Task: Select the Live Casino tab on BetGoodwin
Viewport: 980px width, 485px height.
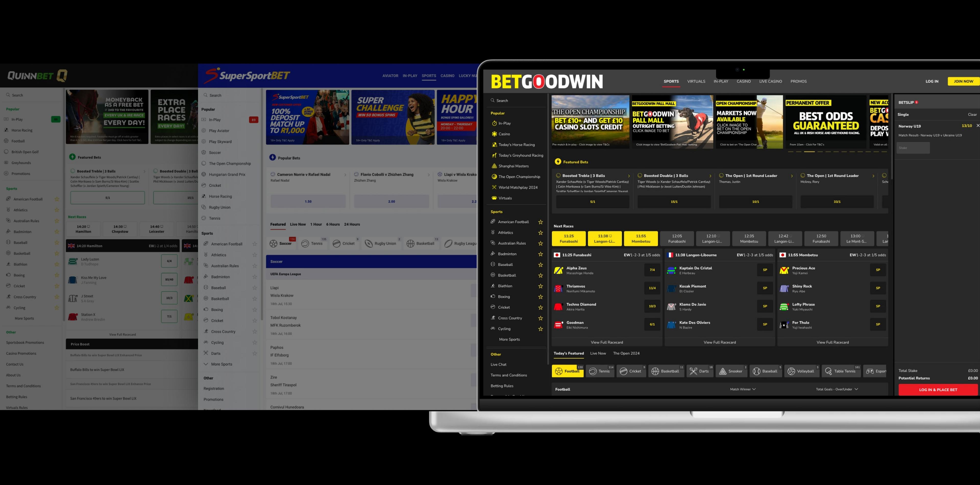Action: [770, 81]
